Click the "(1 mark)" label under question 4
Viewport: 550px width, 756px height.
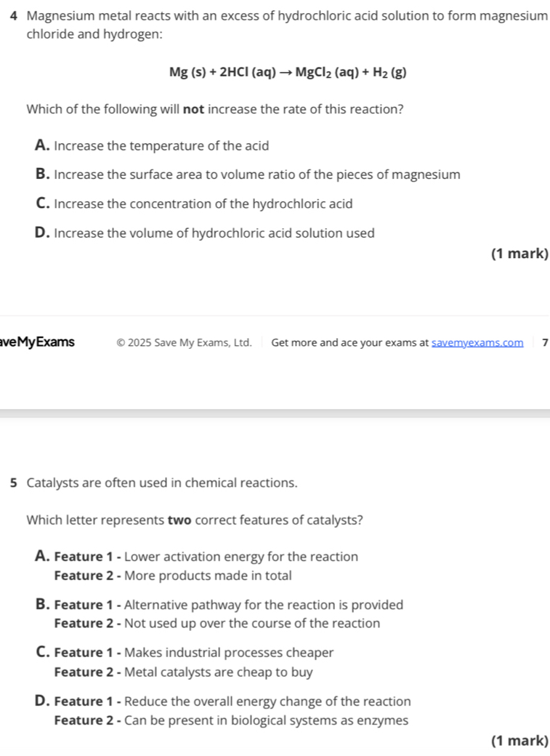click(519, 254)
